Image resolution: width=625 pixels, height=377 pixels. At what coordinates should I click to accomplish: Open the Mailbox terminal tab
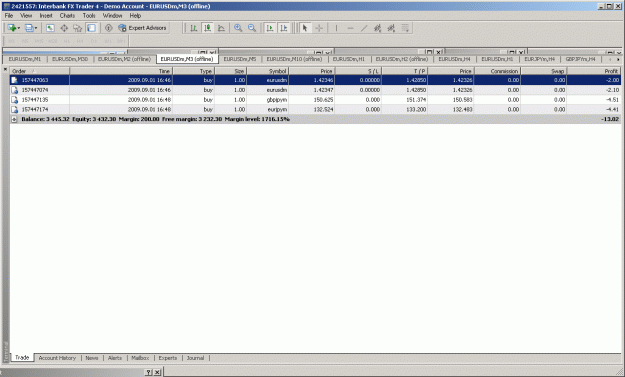(140, 358)
